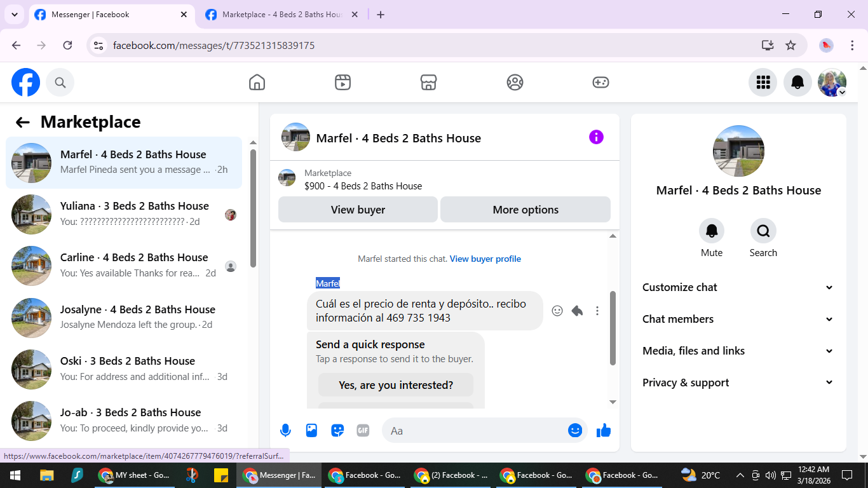Image resolution: width=868 pixels, height=488 pixels.
Task: React to the message with emoji icon
Action: (557, 311)
